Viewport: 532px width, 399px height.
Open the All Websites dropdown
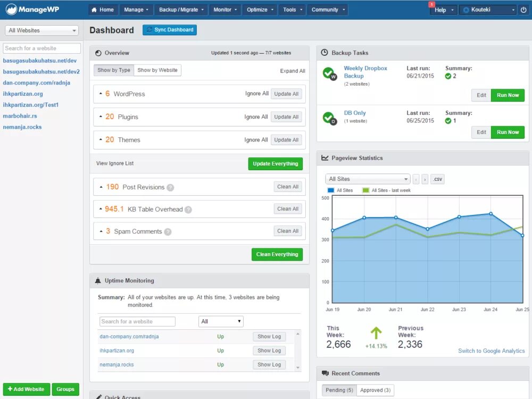pos(41,30)
